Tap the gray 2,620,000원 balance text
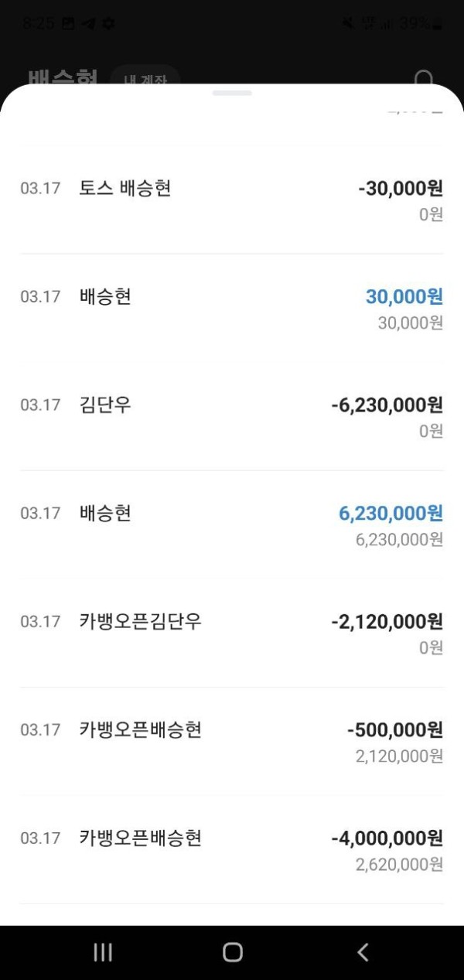The width and height of the screenshot is (464, 980). click(x=399, y=864)
